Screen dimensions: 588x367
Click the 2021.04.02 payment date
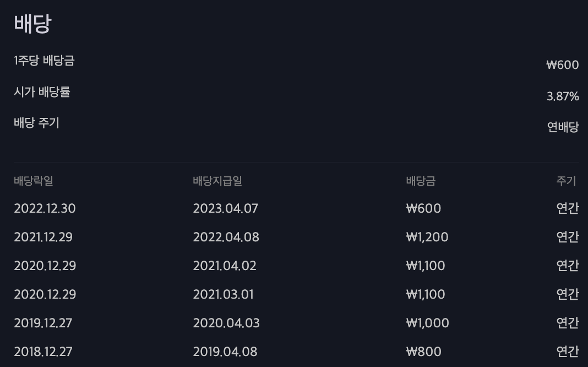tap(225, 266)
